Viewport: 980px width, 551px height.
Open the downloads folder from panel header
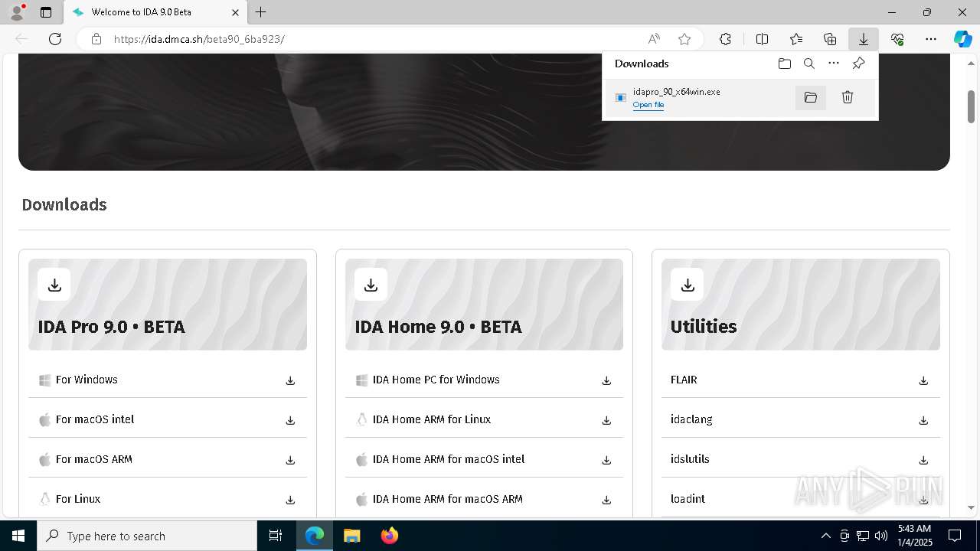coord(785,64)
